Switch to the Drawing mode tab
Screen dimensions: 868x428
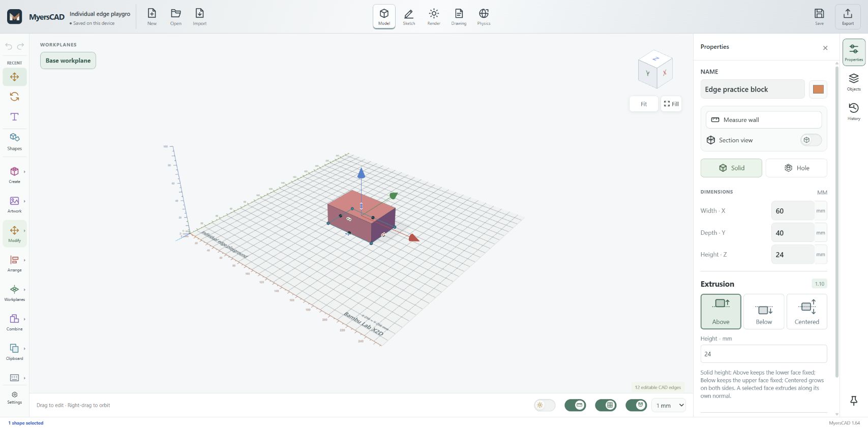click(459, 17)
